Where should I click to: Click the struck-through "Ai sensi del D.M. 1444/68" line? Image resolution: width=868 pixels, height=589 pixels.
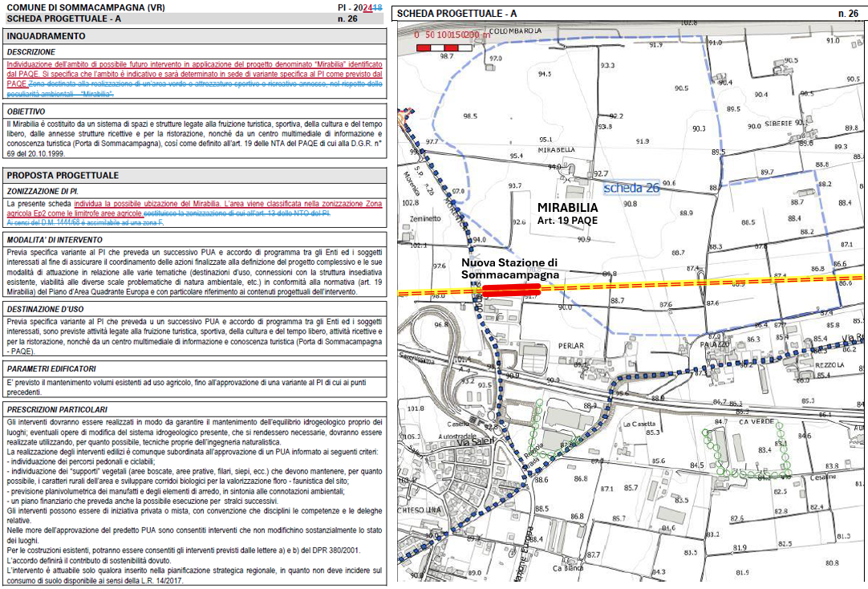click(x=85, y=223)
